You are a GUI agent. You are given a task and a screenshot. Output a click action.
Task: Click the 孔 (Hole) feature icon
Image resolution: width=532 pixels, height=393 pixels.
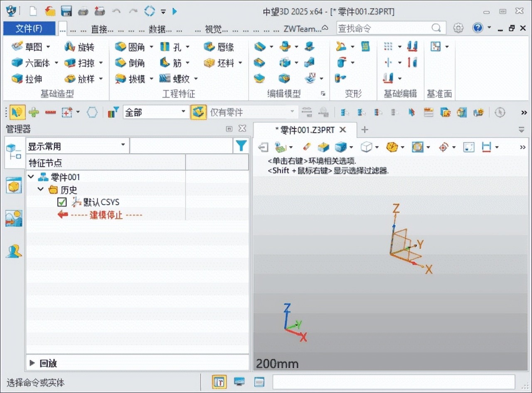(165, 47)
